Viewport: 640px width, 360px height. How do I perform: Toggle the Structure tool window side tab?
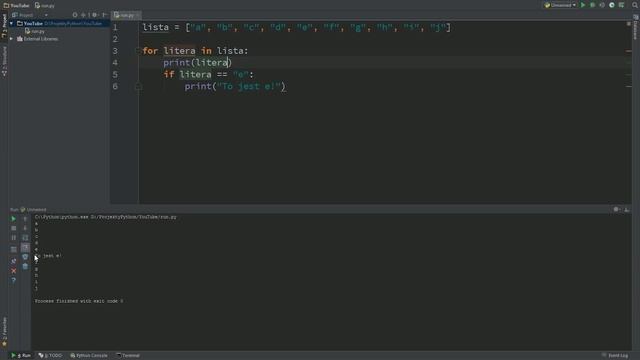4,60
